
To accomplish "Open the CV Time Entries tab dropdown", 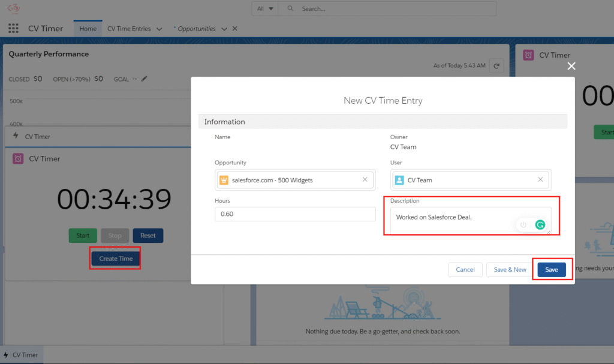I will click(x=159, y=29).
